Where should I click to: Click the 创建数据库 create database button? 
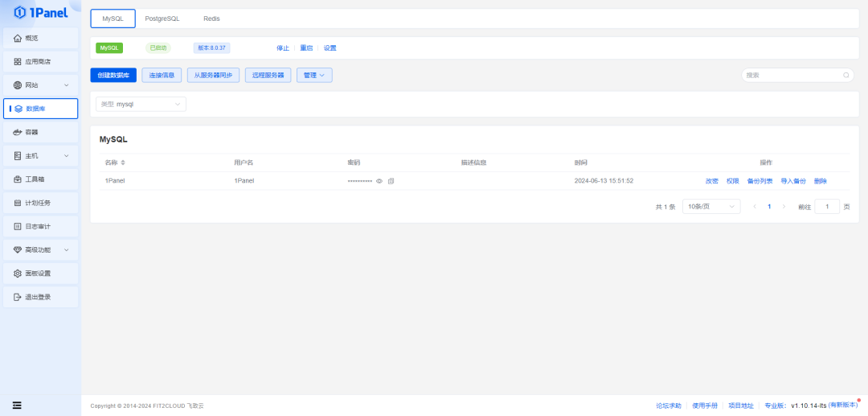113,75
